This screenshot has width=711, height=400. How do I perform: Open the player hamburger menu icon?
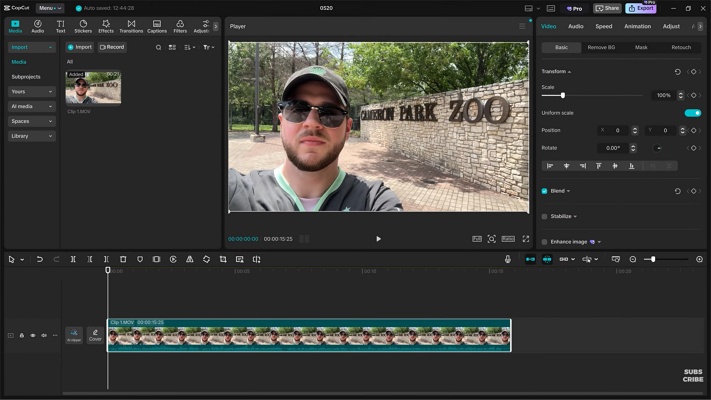tap(522, 26)
